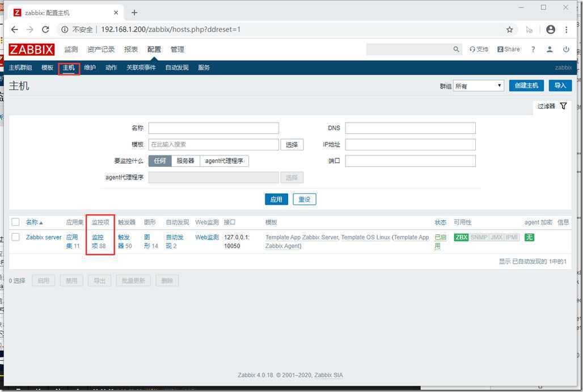This screenshot has width=583, height=392.
Task: Focus the 名称 filter input
Action: point(213,128)
